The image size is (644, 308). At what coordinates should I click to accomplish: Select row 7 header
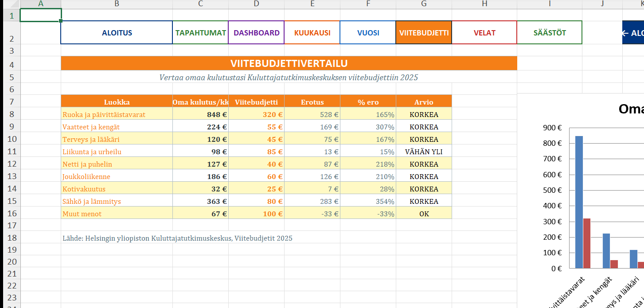(12, 102)
